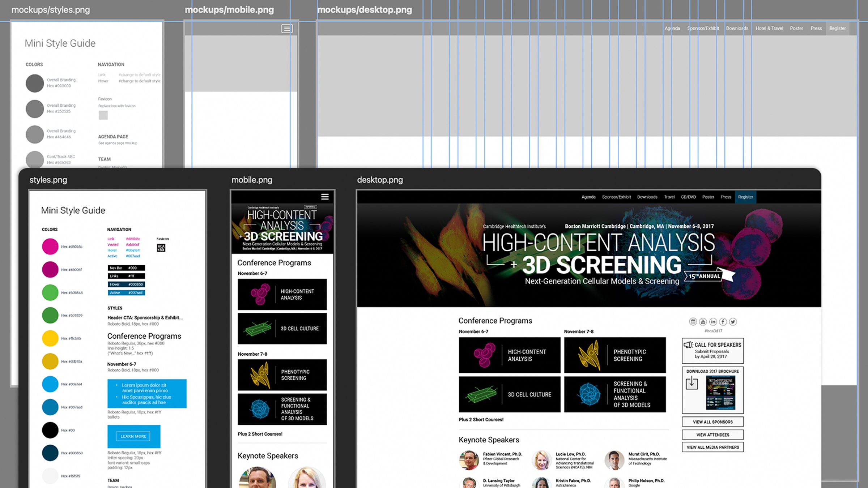Screen dimensions: 868x488
Task: Click the favicon placeholder box in background mockups/styles.png
Action: tap(103, 115)
